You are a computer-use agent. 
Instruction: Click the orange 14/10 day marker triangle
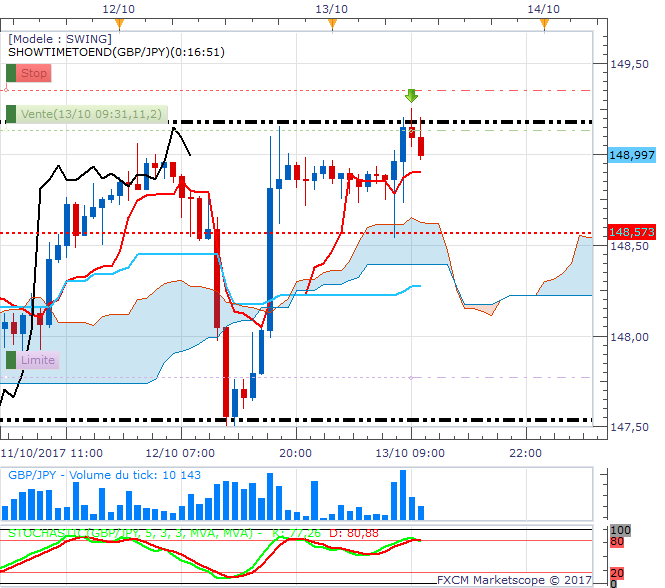tap(544, 24)
